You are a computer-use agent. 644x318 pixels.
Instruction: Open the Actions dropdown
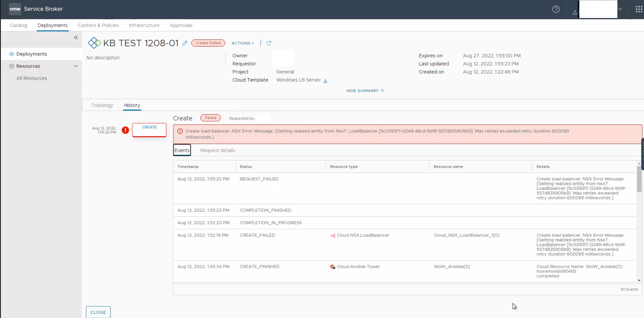click(x=242, y=43)
